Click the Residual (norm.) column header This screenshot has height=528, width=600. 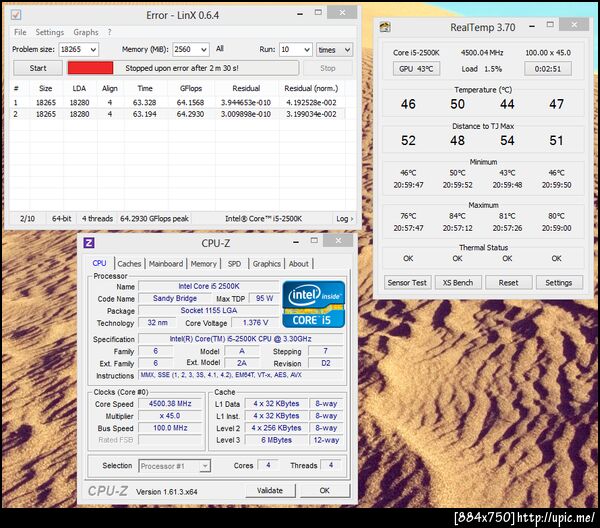coord(311,88)
